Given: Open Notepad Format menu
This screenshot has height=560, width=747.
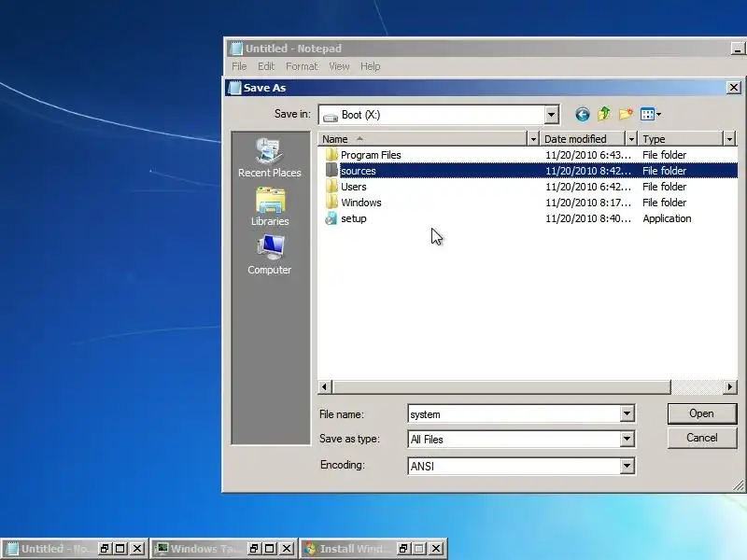Looking at the screenshot, I should 302,66.
